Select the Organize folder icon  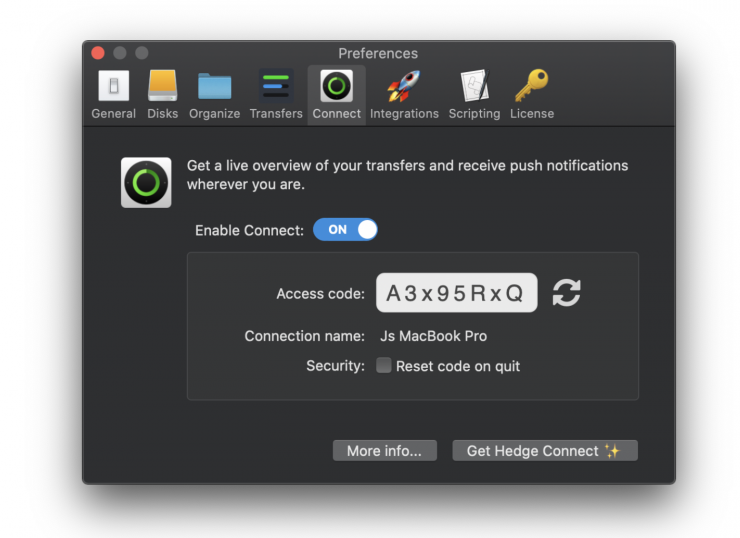click(x=214, y=95)
